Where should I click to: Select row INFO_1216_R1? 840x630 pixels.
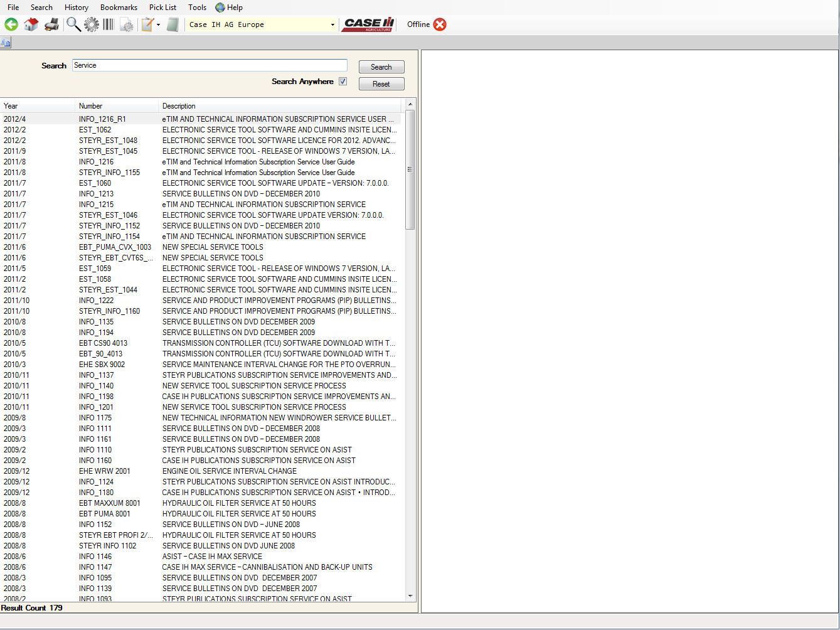point(201,119)
